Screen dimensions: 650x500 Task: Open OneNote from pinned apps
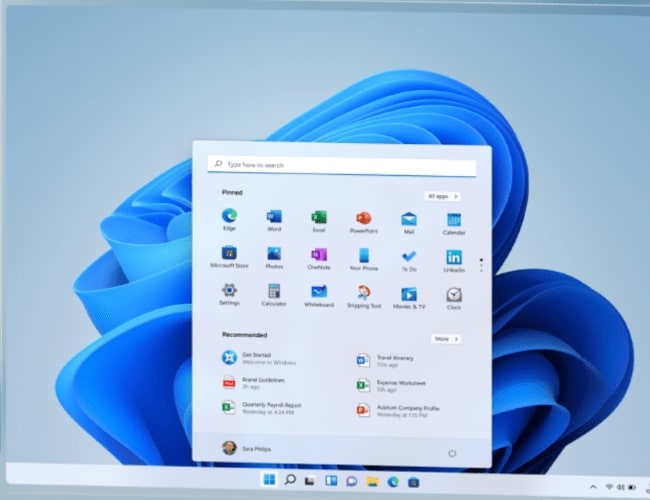[319, 259]
